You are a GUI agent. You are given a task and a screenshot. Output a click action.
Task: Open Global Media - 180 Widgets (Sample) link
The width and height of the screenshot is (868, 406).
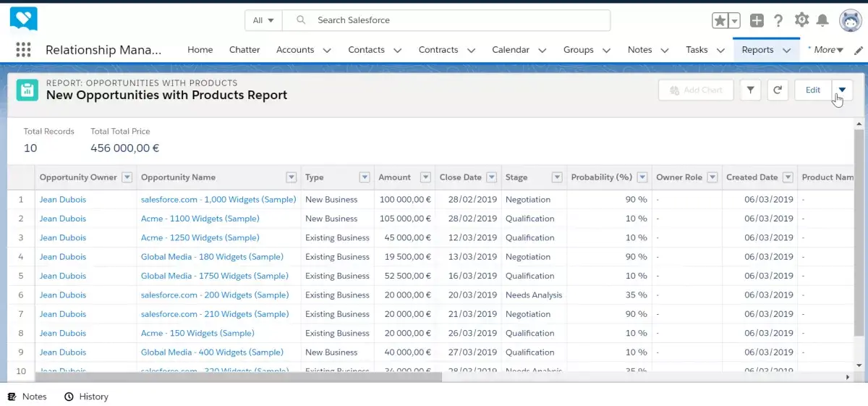point(212,257)
